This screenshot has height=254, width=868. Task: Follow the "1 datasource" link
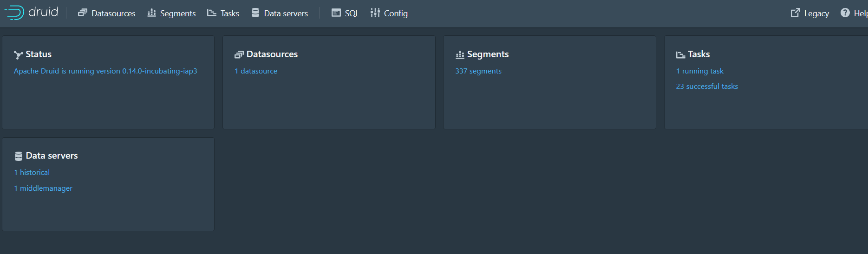(256, 71)
